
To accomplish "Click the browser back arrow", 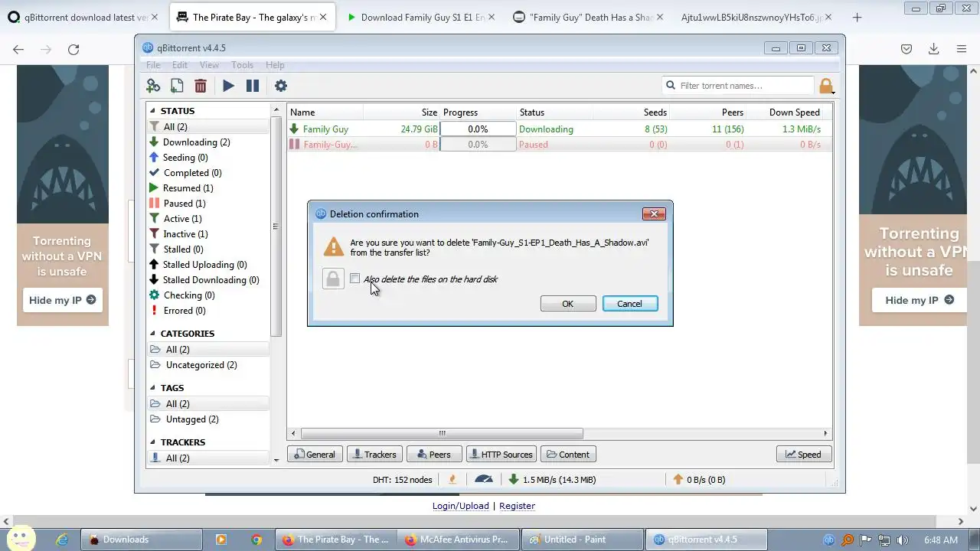I will point(18,49).
